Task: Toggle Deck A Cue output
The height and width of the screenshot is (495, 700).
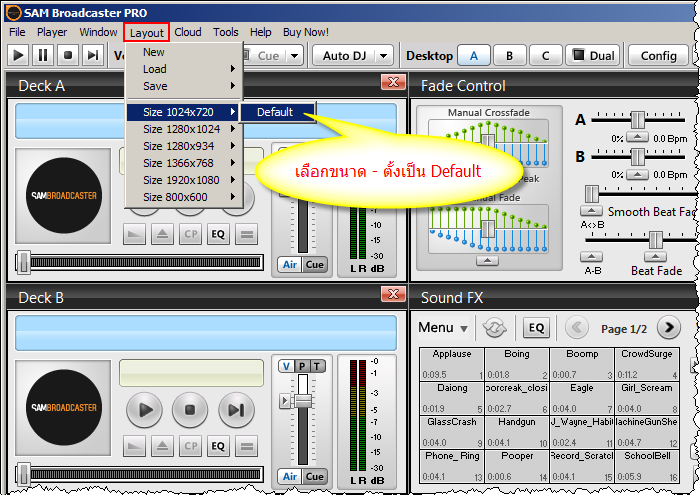Action: pyautogui.click(x=315, y=265)
